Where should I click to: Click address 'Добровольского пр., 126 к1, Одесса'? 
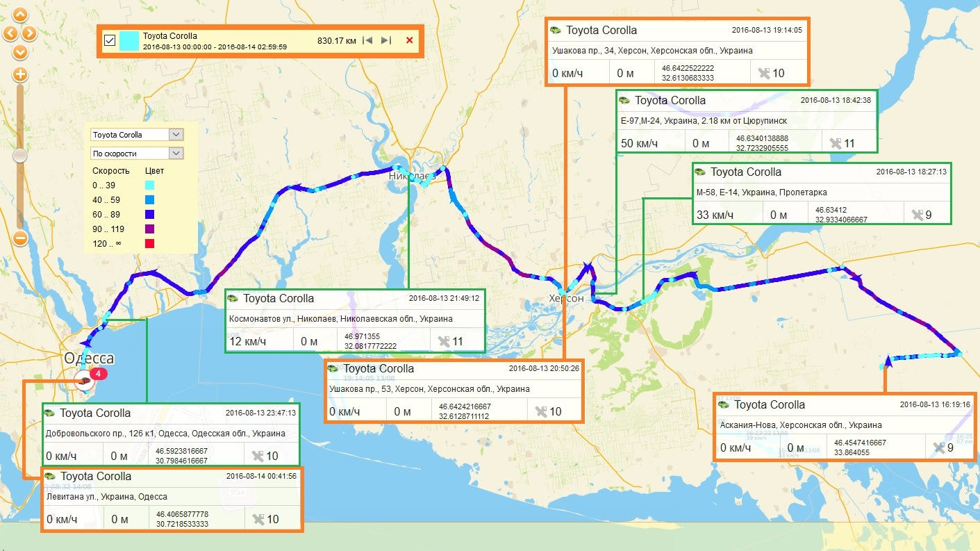point(165,434)
